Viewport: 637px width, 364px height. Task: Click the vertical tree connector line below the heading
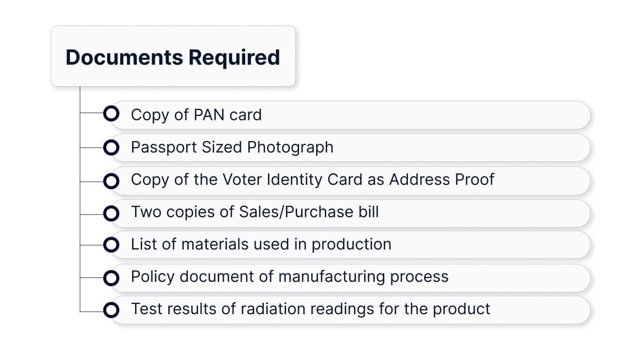coord(80,197)
